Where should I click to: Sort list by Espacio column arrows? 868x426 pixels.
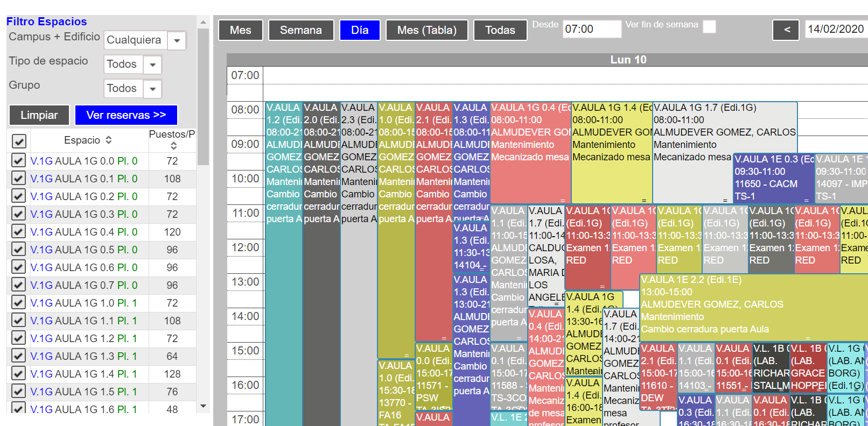click(109, 140)
